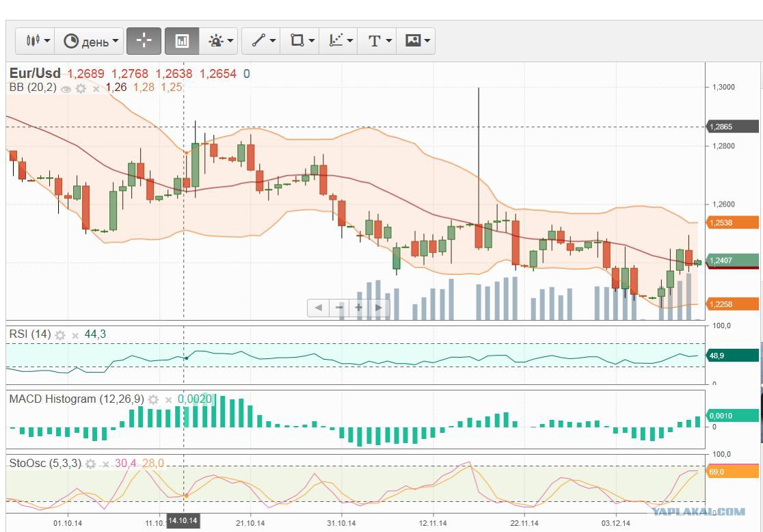
Task: Click the low price value 1,2638
Action: 174,74
